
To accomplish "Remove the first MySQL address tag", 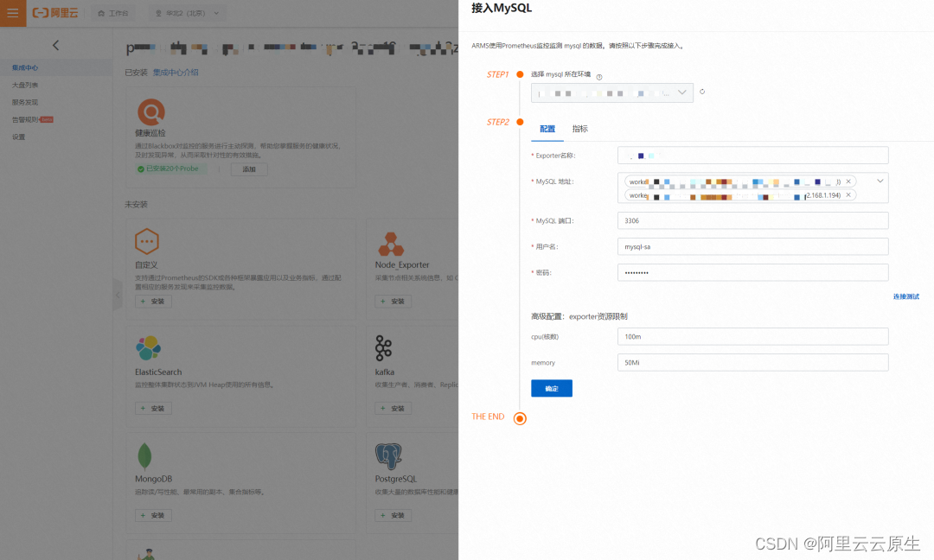I will tap(848, 181).
